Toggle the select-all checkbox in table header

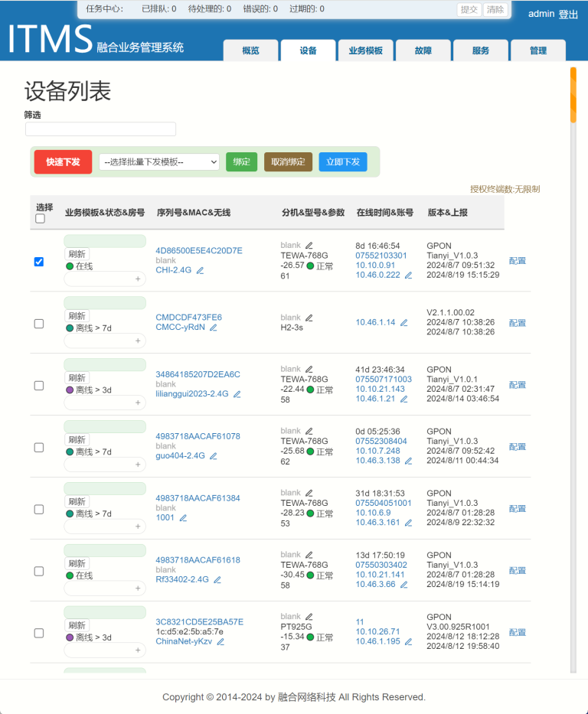pyautogui.click(x=41, y=219)
